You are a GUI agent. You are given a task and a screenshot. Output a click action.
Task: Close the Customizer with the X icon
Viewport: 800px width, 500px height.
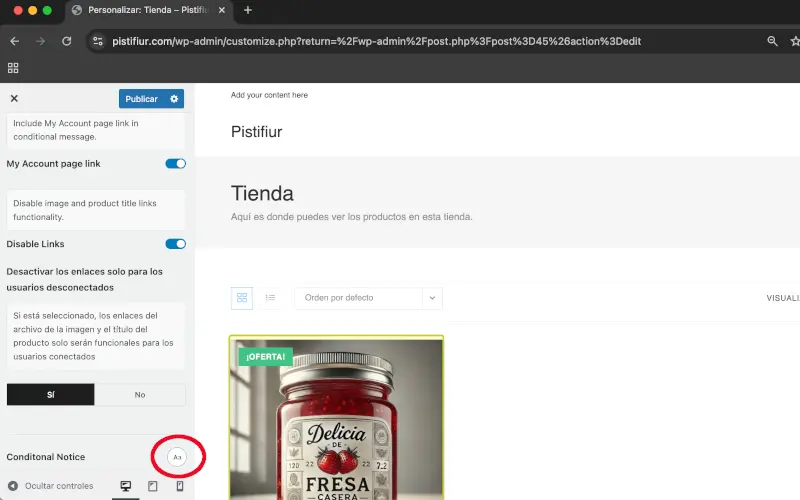[x=14, y=98]
